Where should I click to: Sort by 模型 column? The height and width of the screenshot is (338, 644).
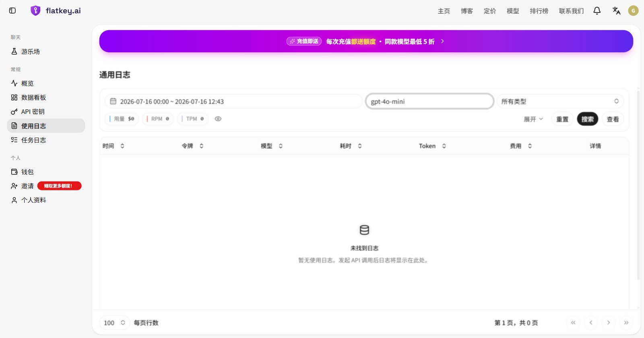[281, 146]
